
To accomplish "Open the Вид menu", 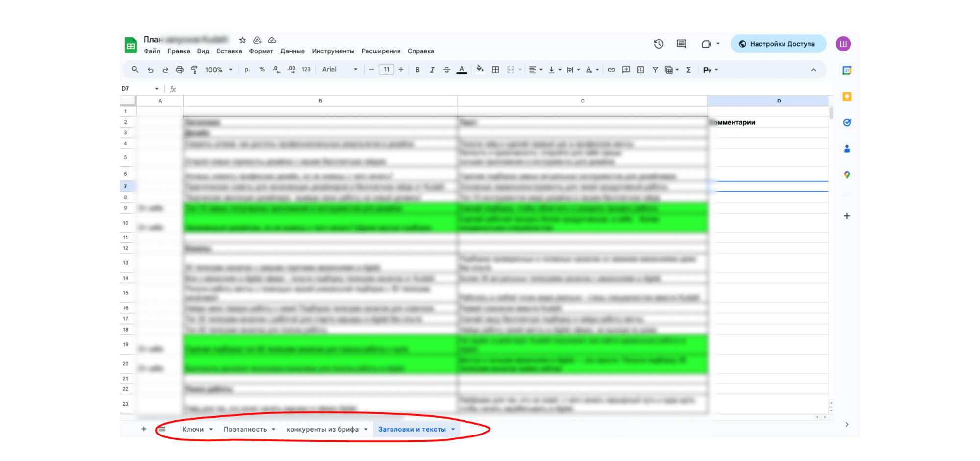I will (x=203, y=51).
